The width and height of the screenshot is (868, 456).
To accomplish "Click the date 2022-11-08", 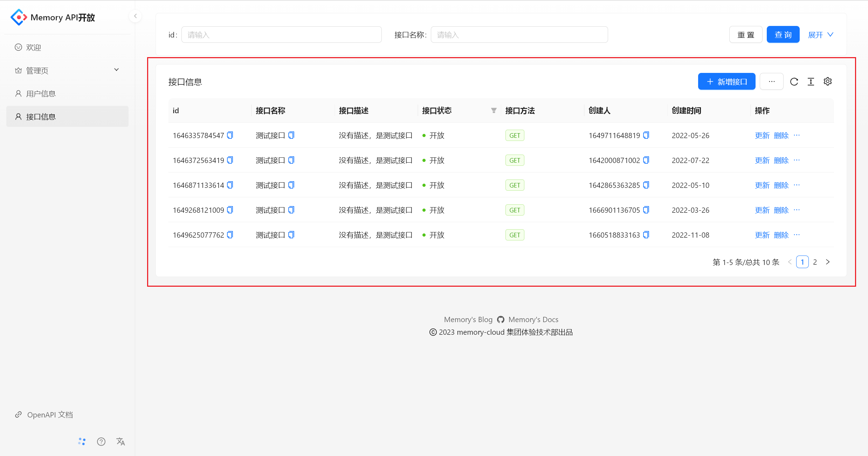I will coord(690,235).
